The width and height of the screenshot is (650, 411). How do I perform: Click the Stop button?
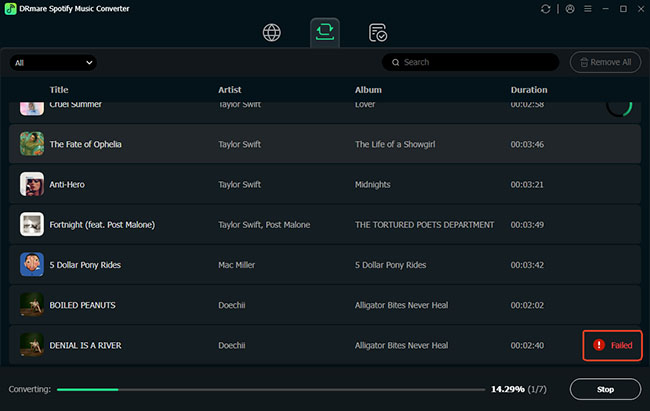coord(605,389)
